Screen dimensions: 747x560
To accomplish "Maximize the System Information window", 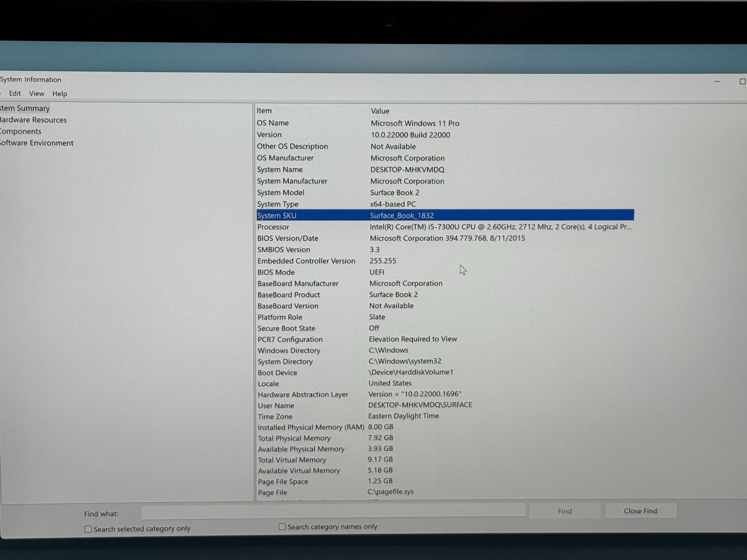I will (742, 81).
